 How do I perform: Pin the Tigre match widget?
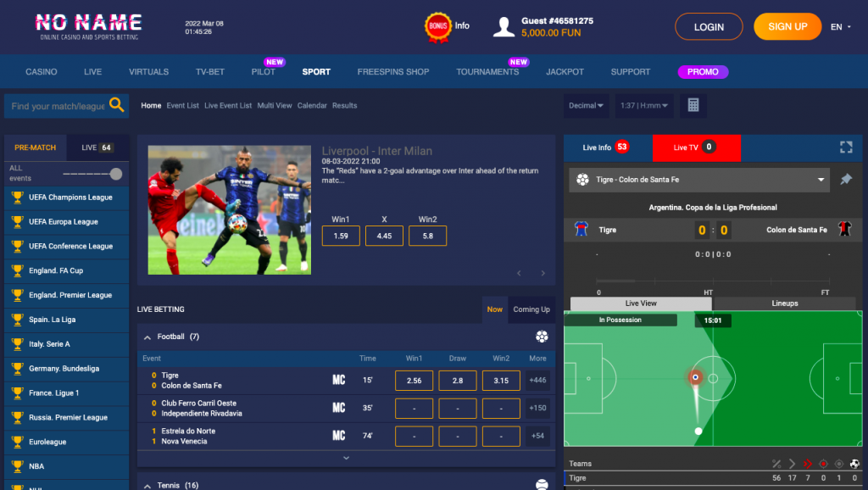coord(846,180)
